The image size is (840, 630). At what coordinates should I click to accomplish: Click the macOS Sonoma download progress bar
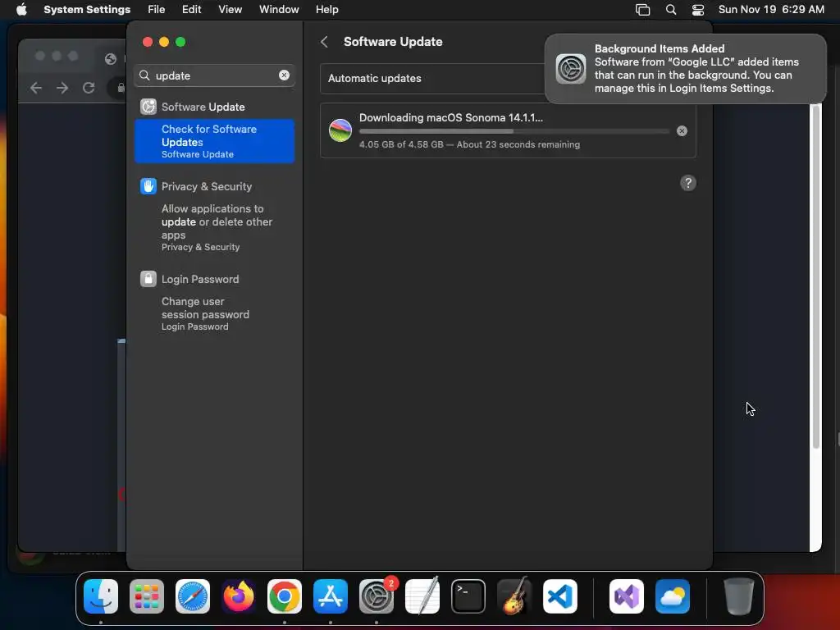click(514, 131)
